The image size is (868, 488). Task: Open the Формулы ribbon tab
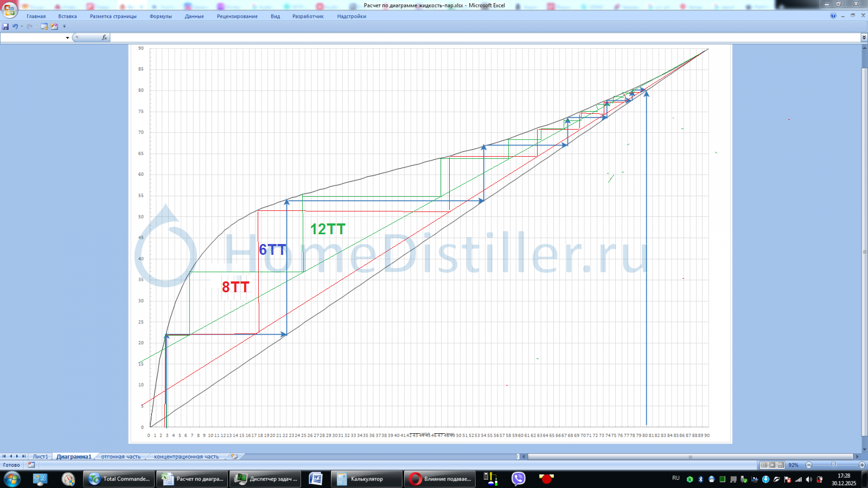(161, 16)
